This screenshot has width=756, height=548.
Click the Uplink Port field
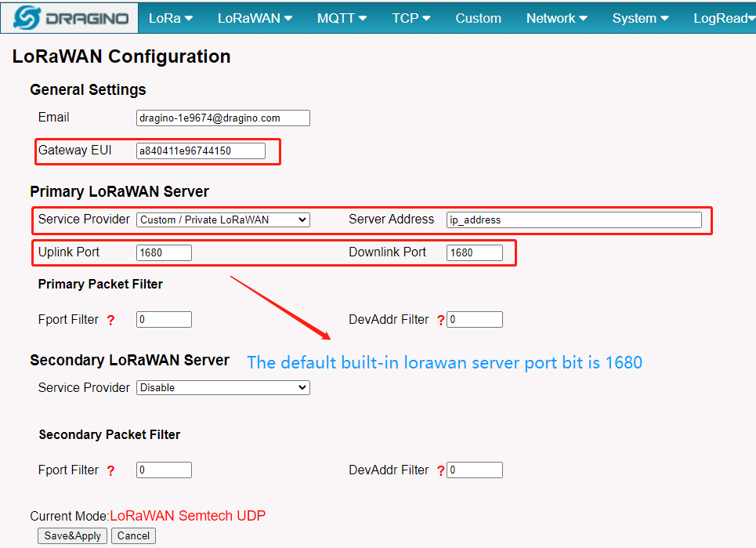coord(164,252)
